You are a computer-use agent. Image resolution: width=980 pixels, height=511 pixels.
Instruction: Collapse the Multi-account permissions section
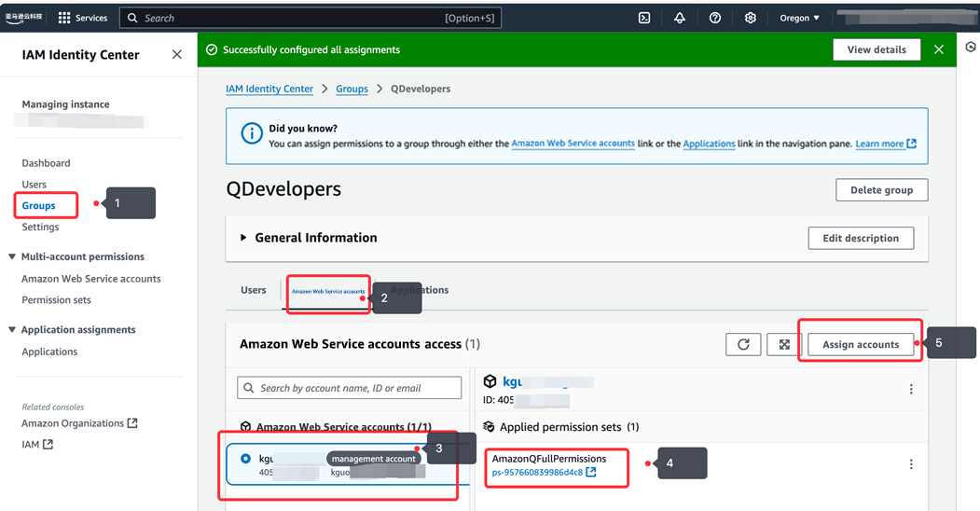pyautogui.click(x=12, y=256)
